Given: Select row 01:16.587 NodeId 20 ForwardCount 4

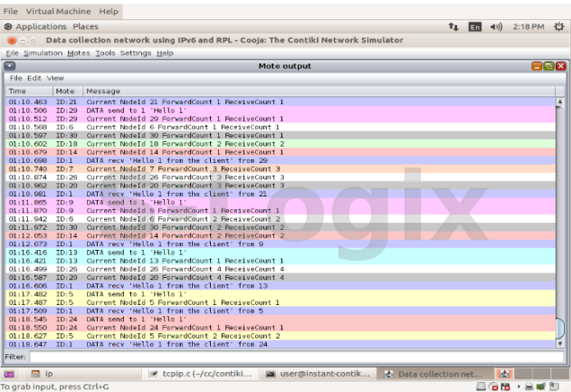Looking at the screenshot, I should click(x=281, y=278).
